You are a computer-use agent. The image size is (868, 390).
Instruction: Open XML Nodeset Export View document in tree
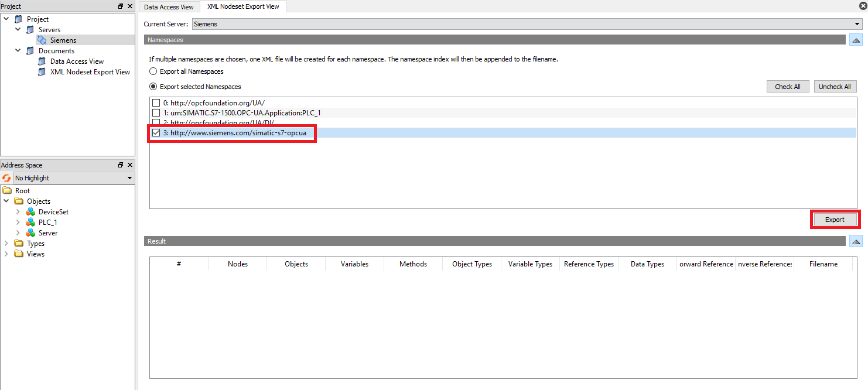pyautogui.click(x=90, y=72)
